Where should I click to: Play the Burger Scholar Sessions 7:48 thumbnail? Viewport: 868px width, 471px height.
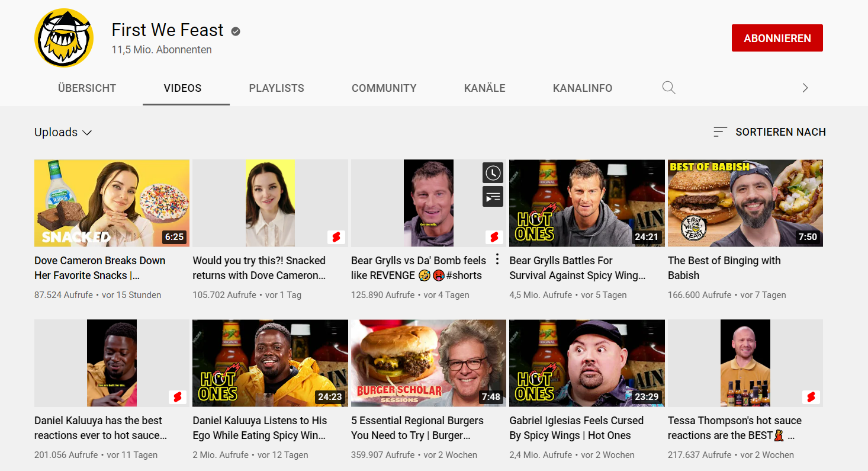pos(429,363)
